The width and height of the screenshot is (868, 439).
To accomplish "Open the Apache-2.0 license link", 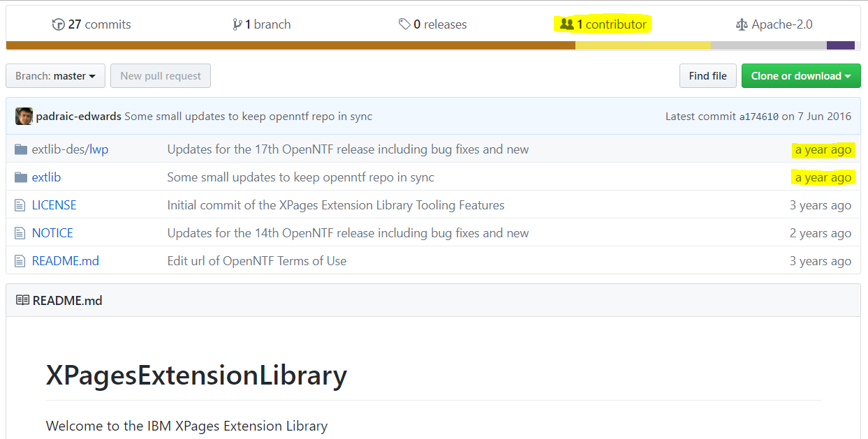I will (774, 24).
